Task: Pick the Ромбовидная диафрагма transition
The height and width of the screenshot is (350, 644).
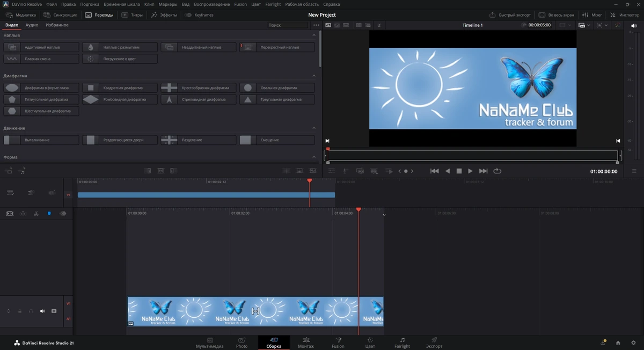Action: (x=120, y=99)
